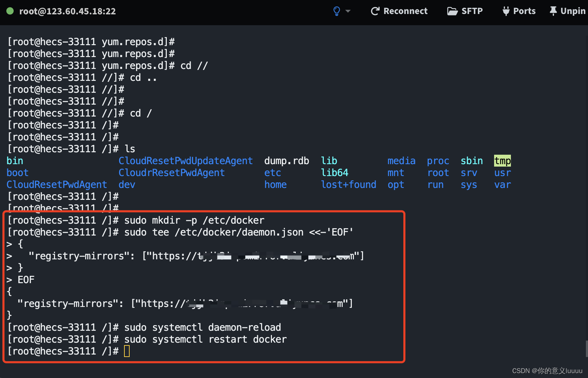Click the 'run' directory name

(436, 184)
